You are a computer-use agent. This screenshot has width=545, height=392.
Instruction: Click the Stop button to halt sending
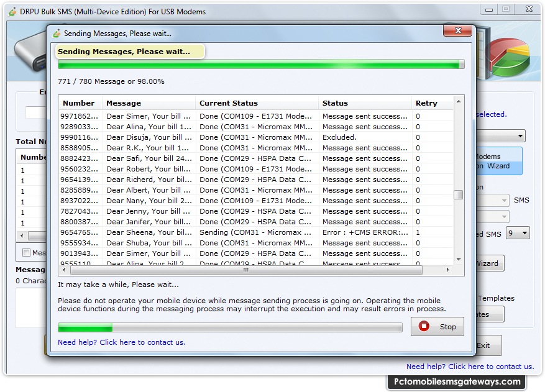tap(437, 326)
